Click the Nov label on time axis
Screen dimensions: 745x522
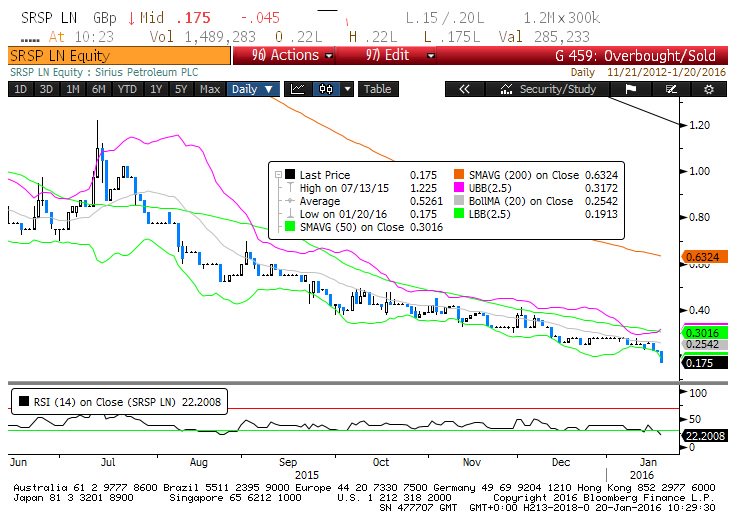point(472,462)
